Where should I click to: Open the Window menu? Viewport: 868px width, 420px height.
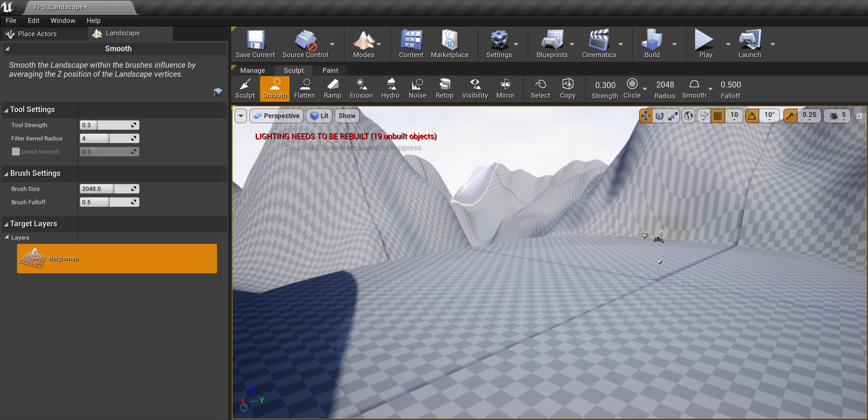(63, 20)
